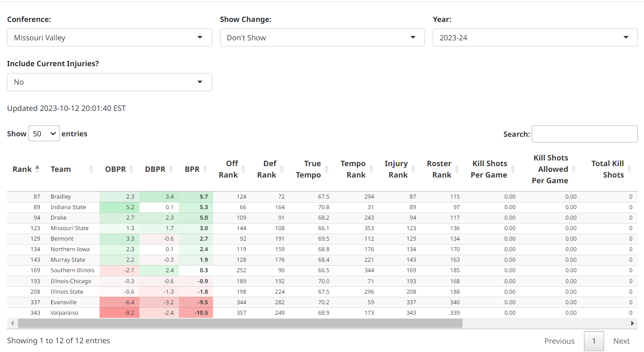
Task: Select the Bradley team row name
Action: coord(60,197)
